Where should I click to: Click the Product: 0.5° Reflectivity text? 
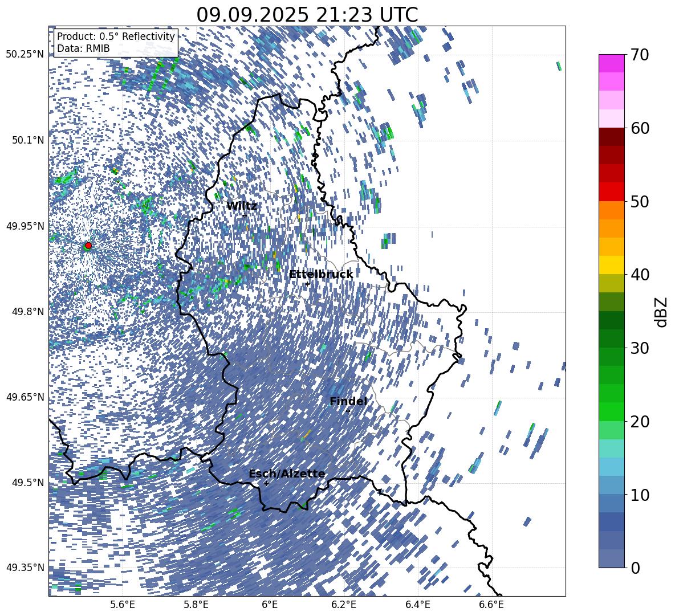click(x=116, y=36)
